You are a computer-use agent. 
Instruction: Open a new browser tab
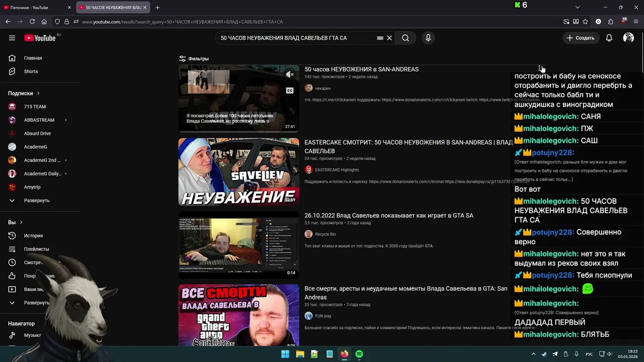[x=157, y=8]
